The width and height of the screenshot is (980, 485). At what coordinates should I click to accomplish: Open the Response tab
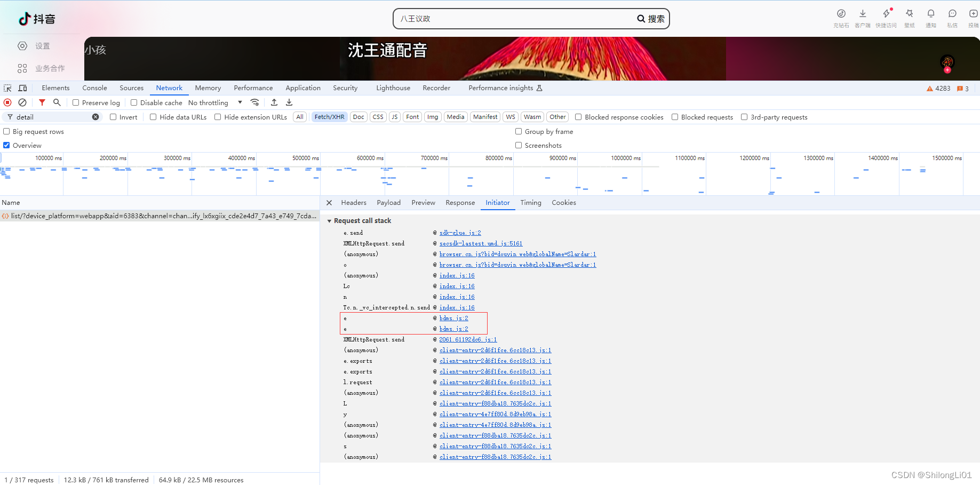click(460, 203)
